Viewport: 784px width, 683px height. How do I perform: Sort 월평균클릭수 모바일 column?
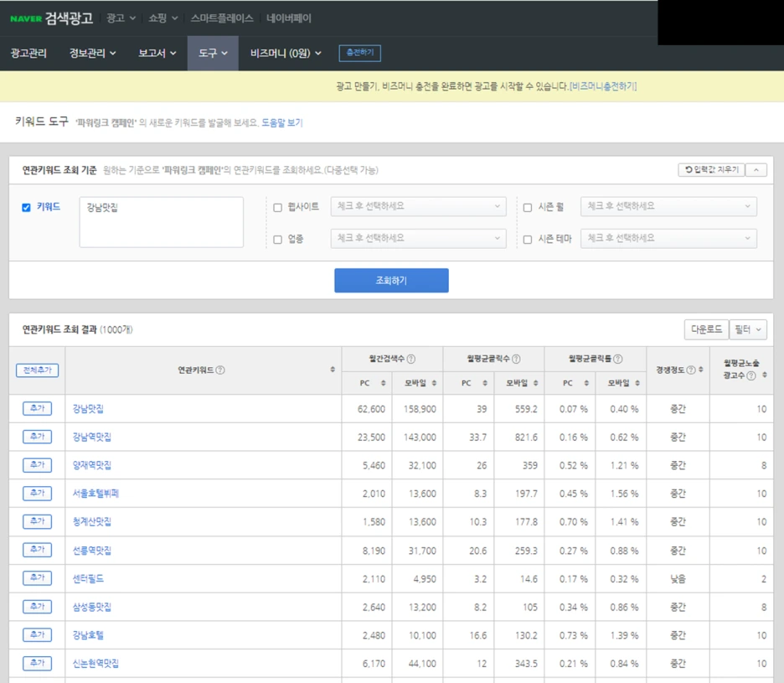coord(535,383)
